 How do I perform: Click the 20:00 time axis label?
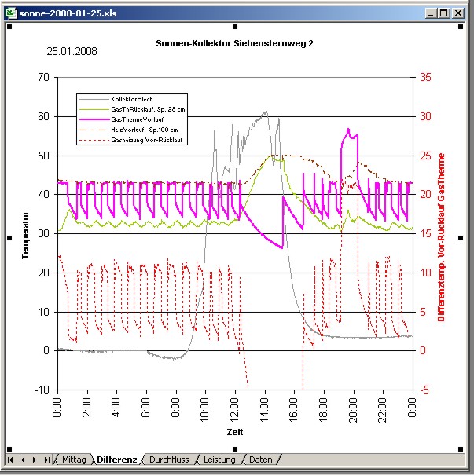coord(354,411)
